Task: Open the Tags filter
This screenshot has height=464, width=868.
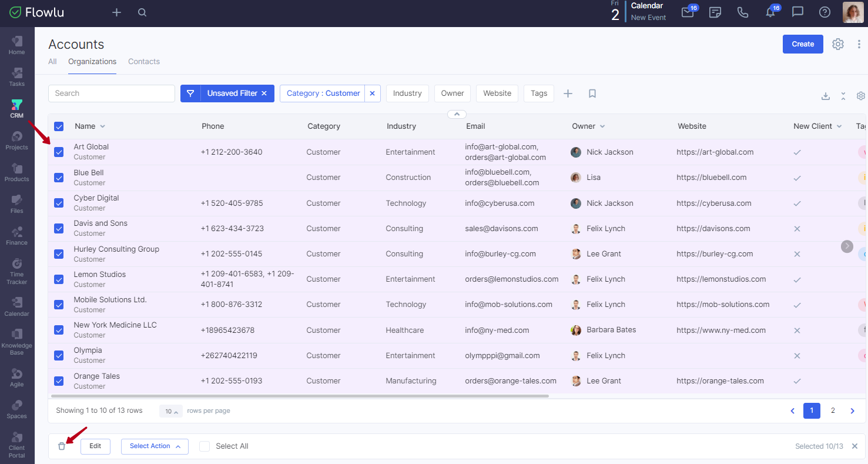Action: (x=539, y=94)
